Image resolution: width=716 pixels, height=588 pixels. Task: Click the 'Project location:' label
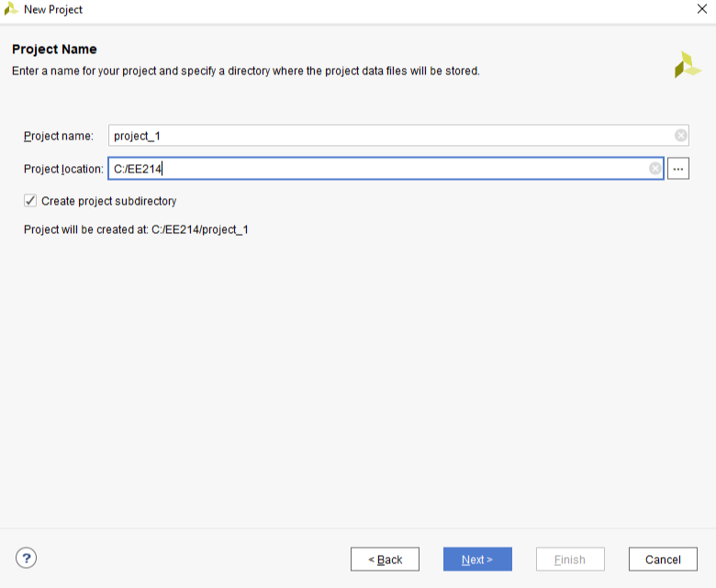[63, 169]
